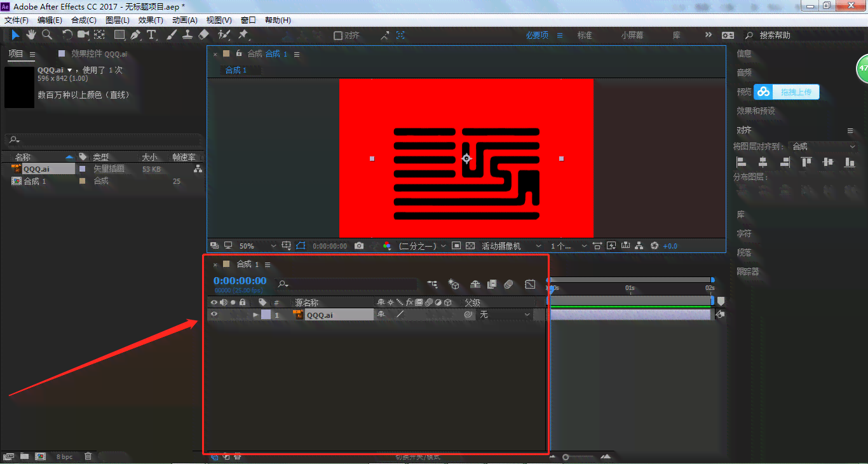Toggle quality switch on QQQ.ai layer

coord(400,314)
